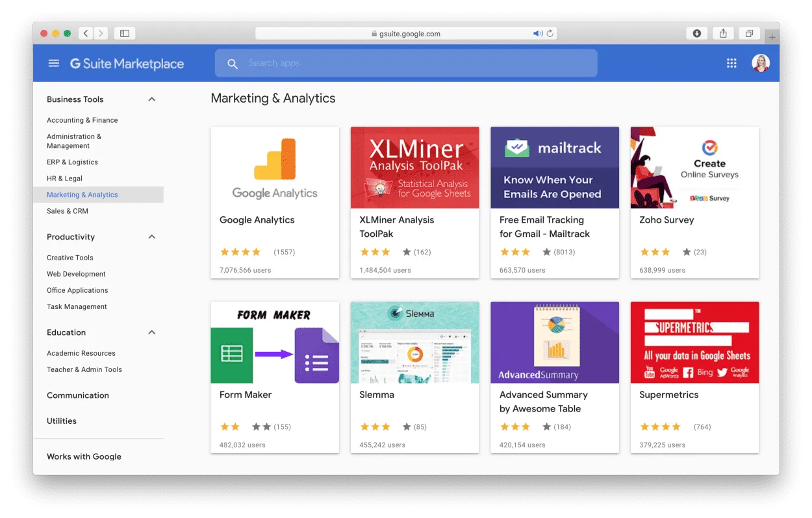Go forward with Safari's forward arrow

tap(101, 33)
